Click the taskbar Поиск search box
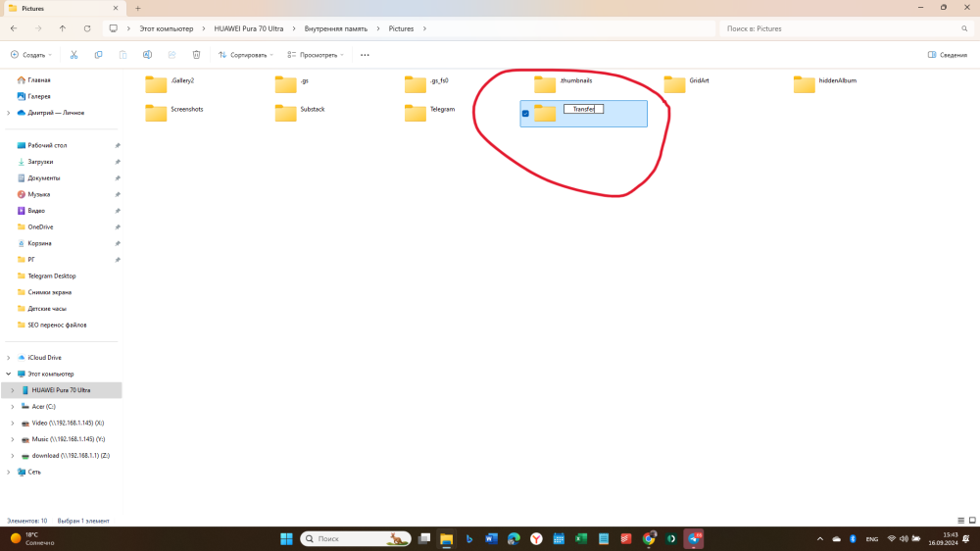Screen dimensions: 980x551 [x=356, y=538]
